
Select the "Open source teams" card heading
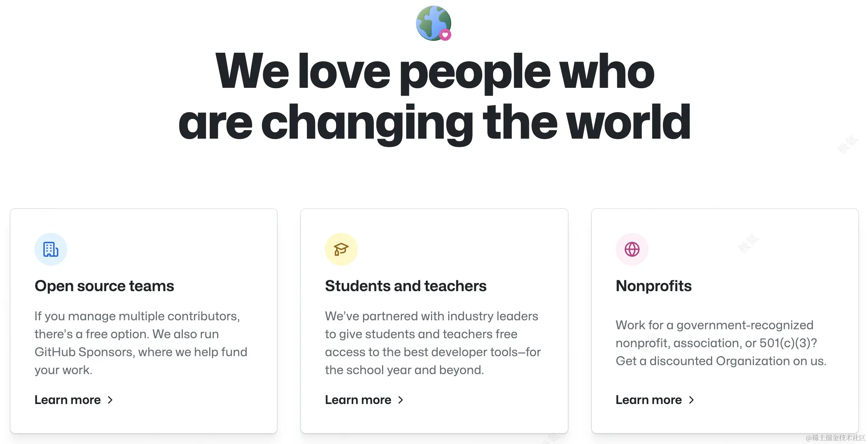click(104, 286)
